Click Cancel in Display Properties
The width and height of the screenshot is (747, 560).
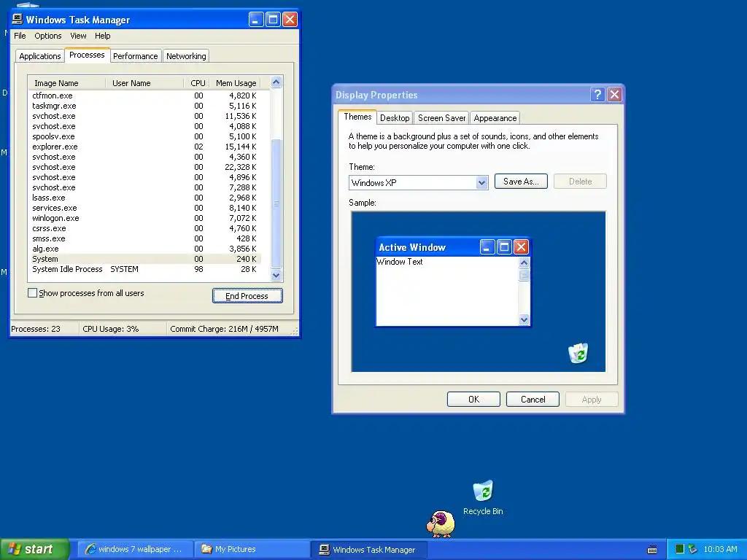pos(533,399)
